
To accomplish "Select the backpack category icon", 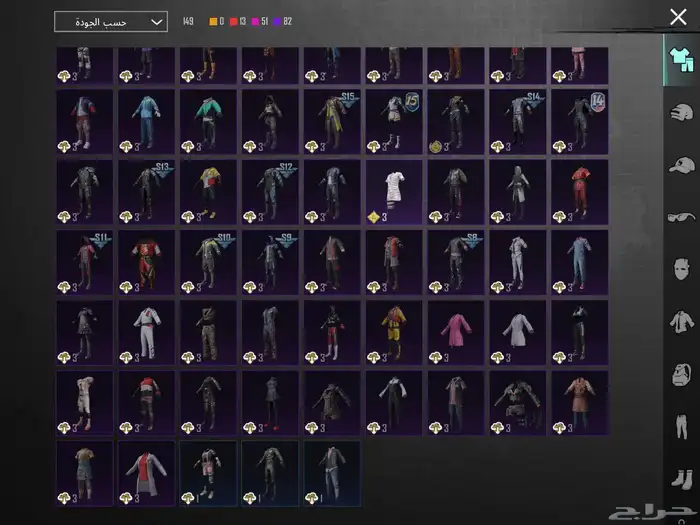I will click(681, 375).
